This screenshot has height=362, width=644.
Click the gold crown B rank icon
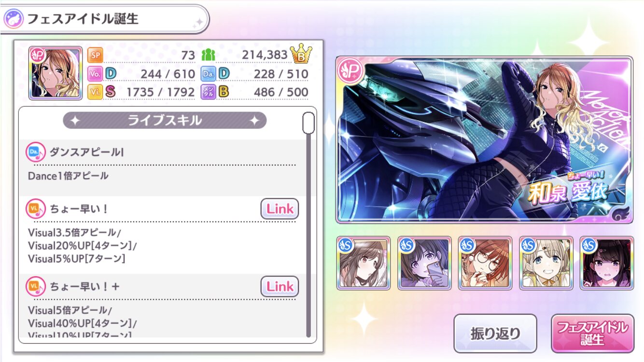(x=301, y=55)
